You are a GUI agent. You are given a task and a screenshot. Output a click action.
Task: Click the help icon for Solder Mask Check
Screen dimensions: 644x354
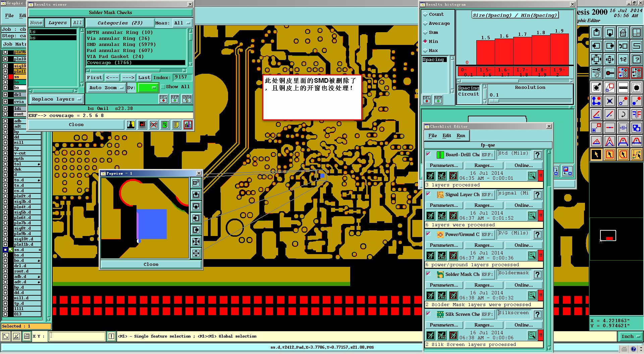(x=537, y=275)
